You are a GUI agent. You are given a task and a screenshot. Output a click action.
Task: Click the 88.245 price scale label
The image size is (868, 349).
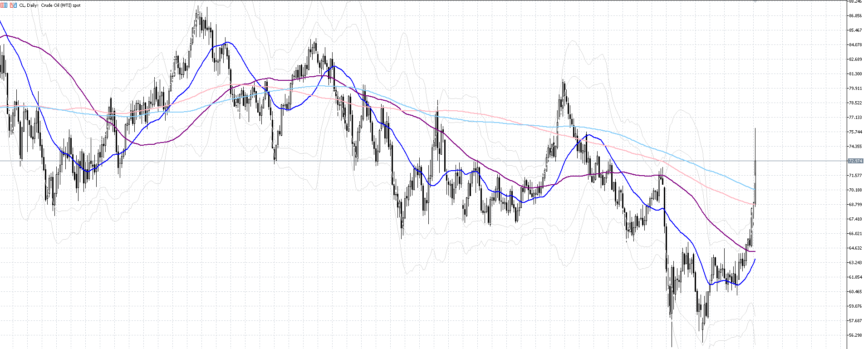click(855, 2)
